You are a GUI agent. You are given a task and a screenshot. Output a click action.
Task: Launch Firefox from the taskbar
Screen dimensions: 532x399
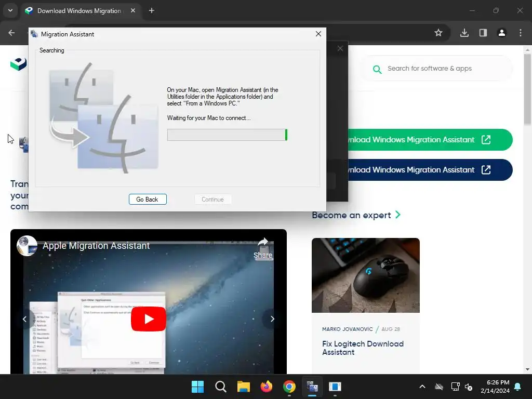pos(267,387)
